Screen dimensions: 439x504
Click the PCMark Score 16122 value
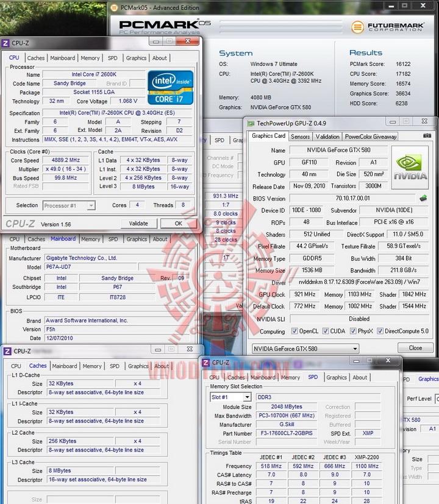pos(403,64)
